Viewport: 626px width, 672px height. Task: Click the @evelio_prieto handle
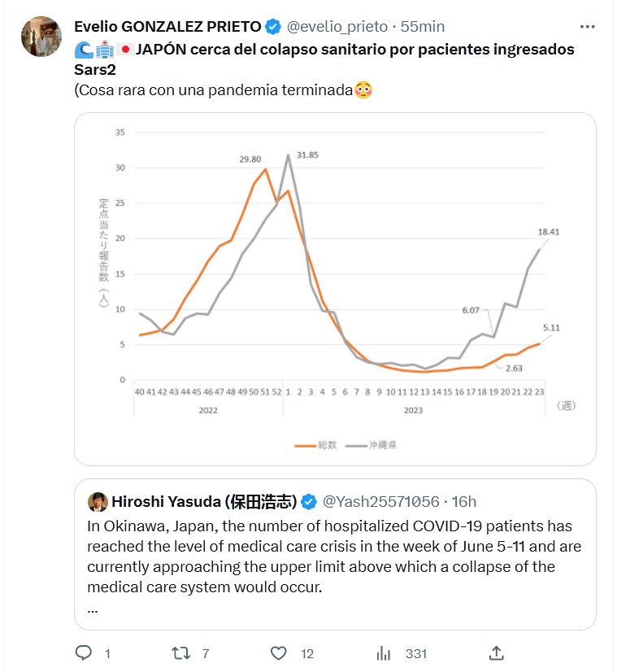[x=337, y=27]
